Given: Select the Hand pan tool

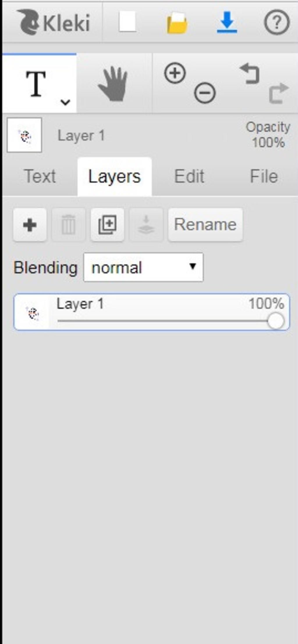Looking at the screenshot, I should [113, 84].
